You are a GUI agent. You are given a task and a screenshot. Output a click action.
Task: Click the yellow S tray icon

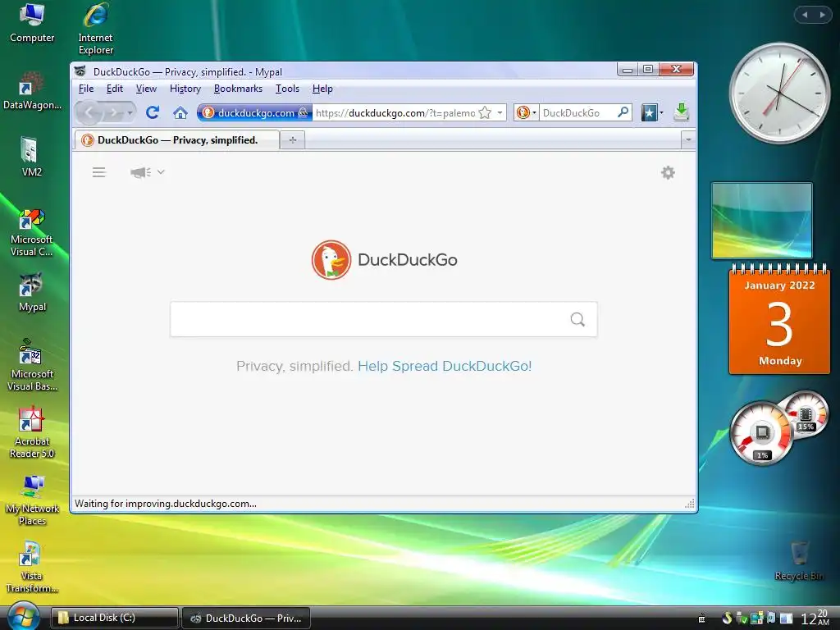click(727, 618)
